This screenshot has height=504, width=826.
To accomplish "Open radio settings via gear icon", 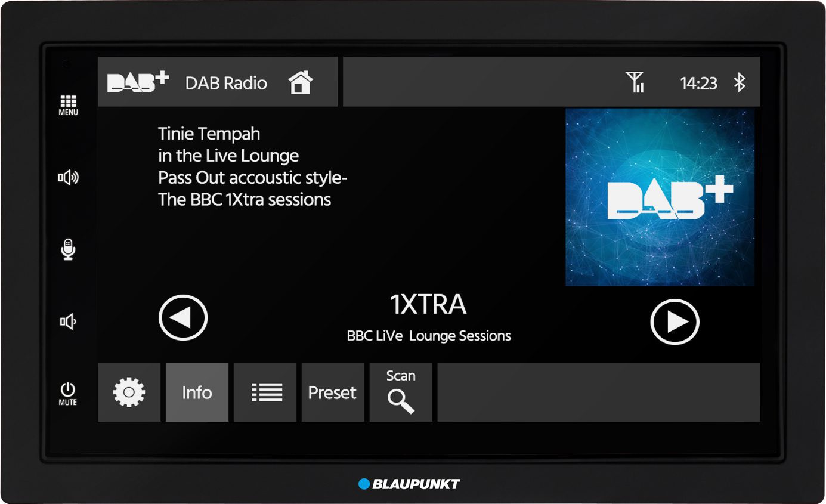I will (x=129, y=392).
